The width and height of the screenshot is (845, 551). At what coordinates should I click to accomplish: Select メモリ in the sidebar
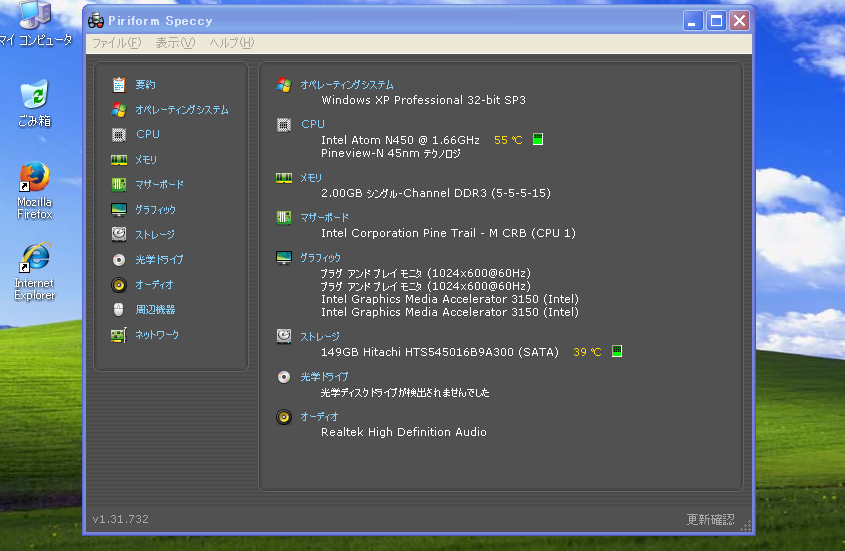[x=146, y=160]
